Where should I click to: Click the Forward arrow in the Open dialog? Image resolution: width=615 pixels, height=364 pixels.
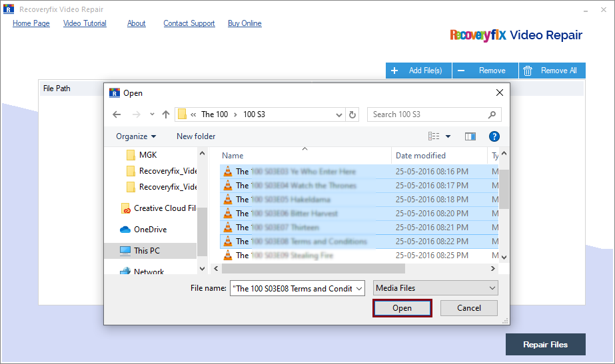pyautogui.click(x=136, y=114)
